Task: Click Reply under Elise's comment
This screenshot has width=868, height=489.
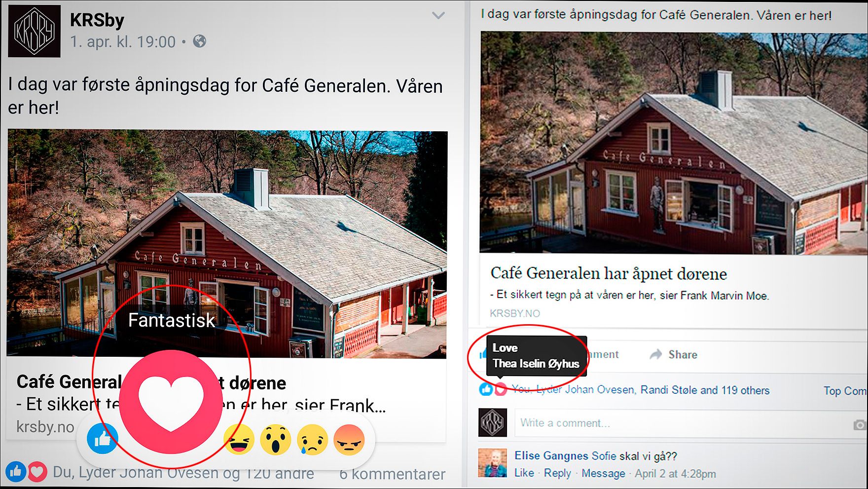Action: (557, 473)
